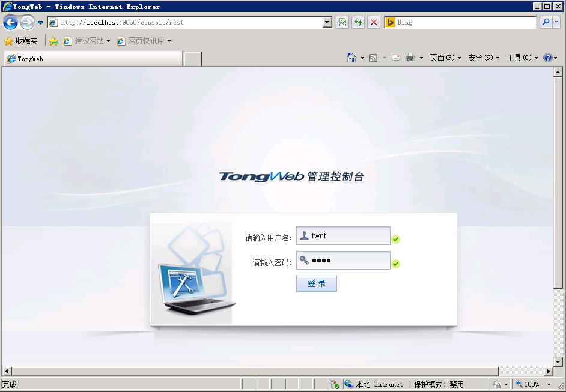566x392 pixels.
Task: Click the green Refresh arrows icon
Action: click(x=358, y=22)
